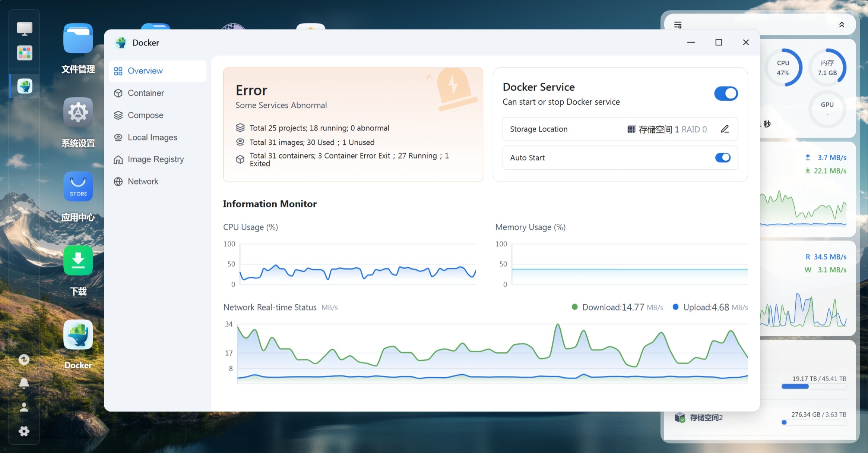
Task: Collapse the monitor widget panel chevron
Action: coord(841,25)
